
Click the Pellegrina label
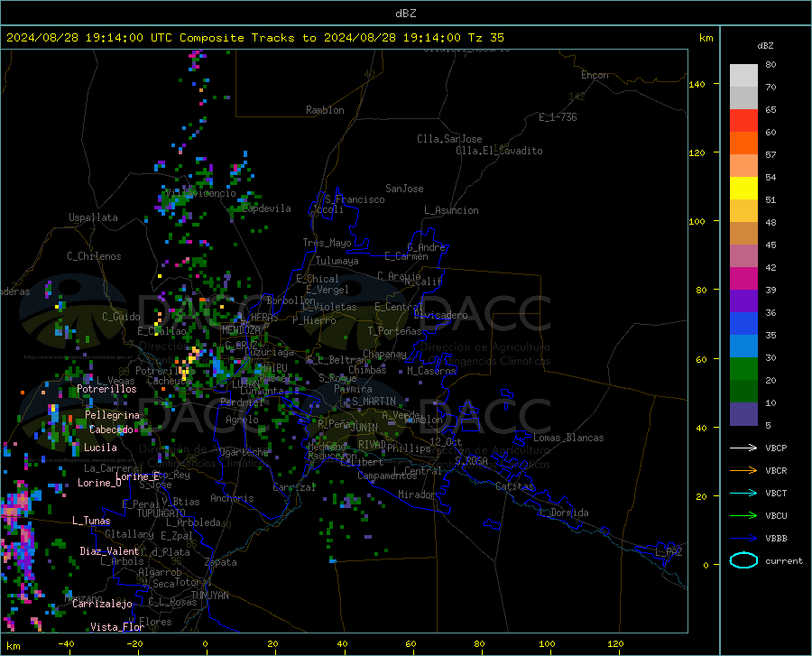pos(113,415)
